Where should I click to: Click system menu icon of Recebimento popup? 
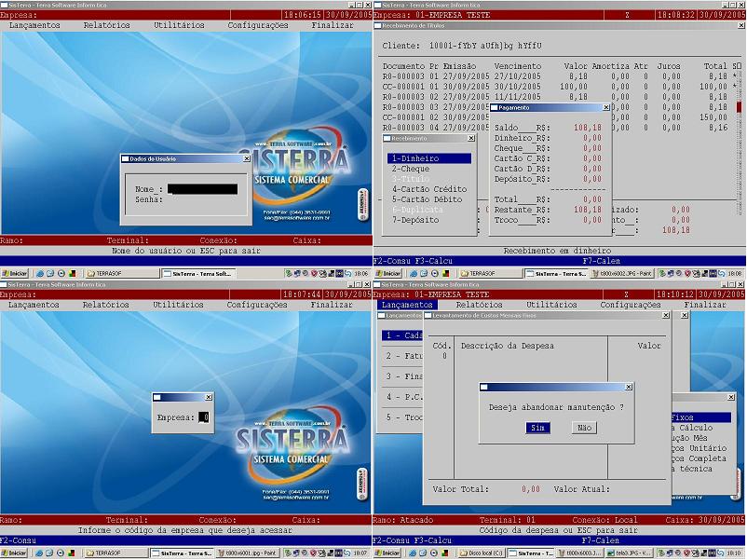pos(387,138)
